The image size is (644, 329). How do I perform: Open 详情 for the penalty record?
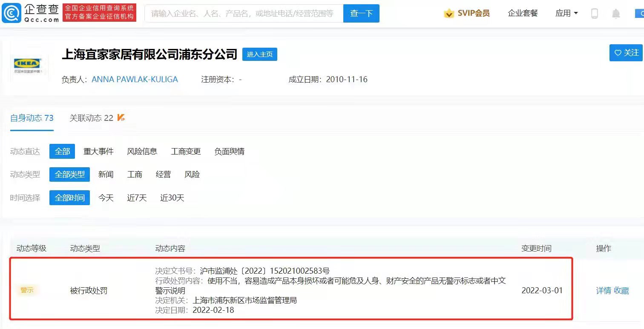tap(604, 291)
